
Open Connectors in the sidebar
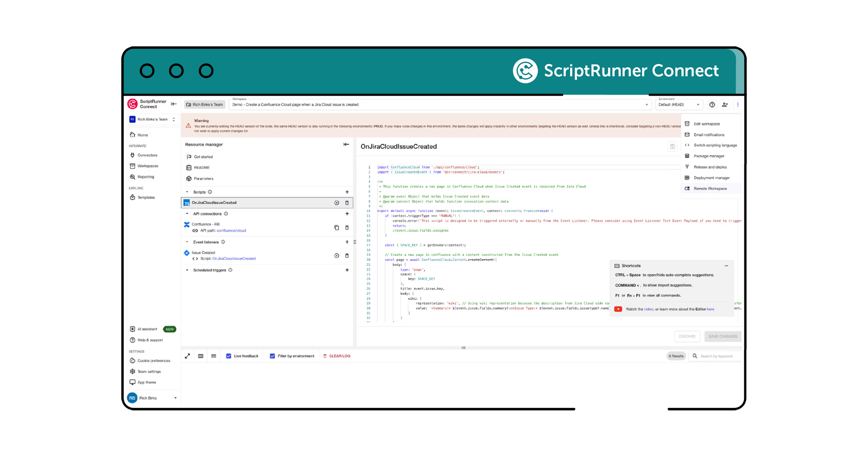(147, 155)
